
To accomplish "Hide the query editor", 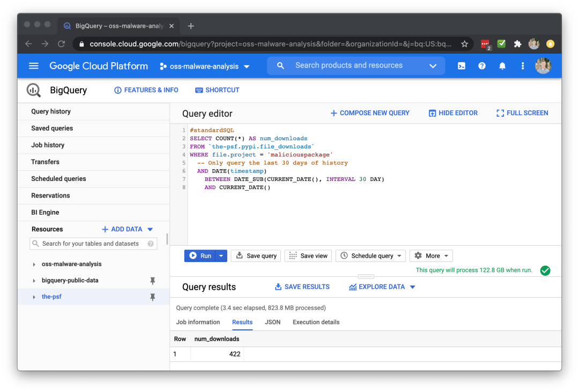I will point(453,113).
